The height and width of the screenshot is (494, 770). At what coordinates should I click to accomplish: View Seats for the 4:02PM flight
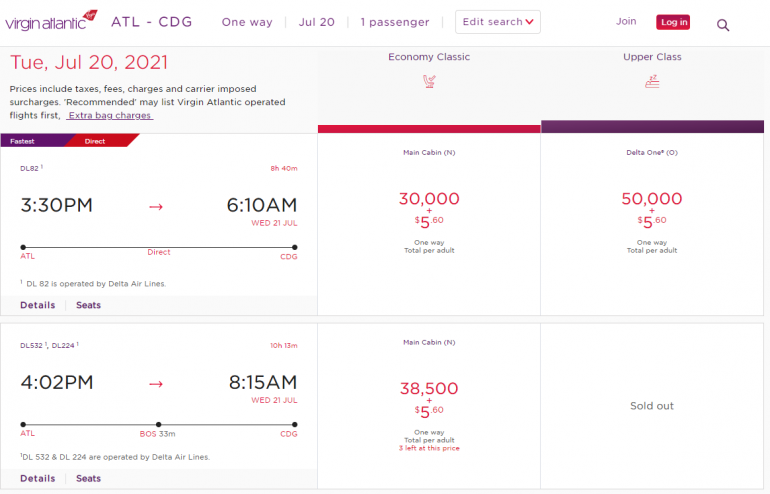(88, 478)
